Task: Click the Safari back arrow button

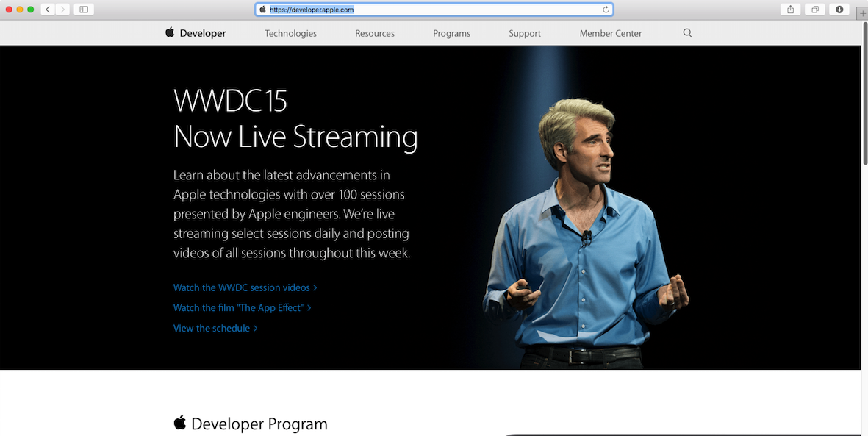Action: click(x=48, y=10)
